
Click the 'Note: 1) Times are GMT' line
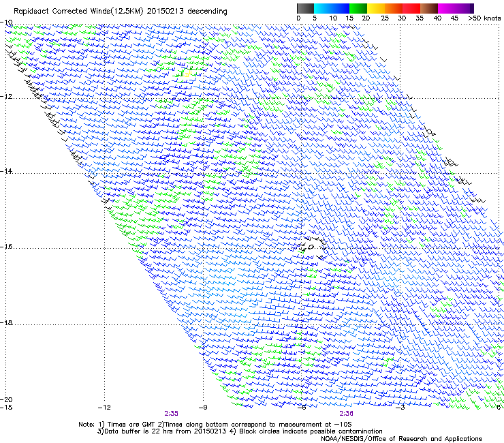215,425
